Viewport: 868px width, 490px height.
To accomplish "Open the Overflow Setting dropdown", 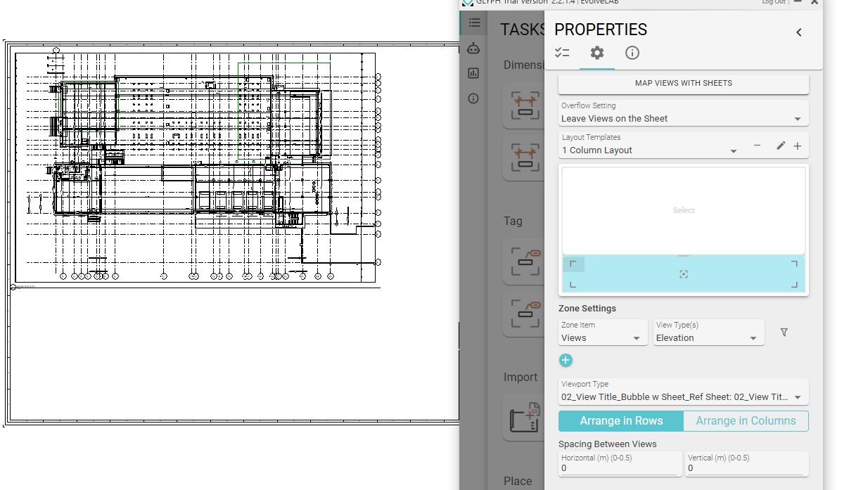I will [684, 113].
